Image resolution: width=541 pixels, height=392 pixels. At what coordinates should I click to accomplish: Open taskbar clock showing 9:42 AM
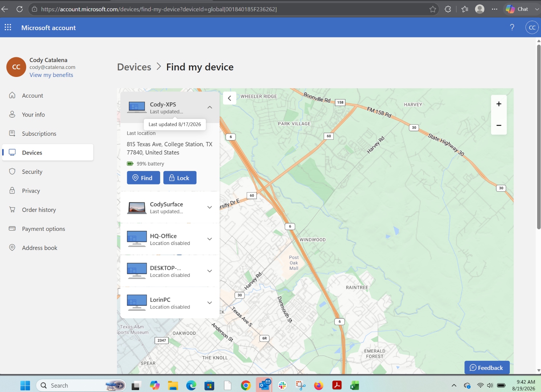click(x=524, y=385)
